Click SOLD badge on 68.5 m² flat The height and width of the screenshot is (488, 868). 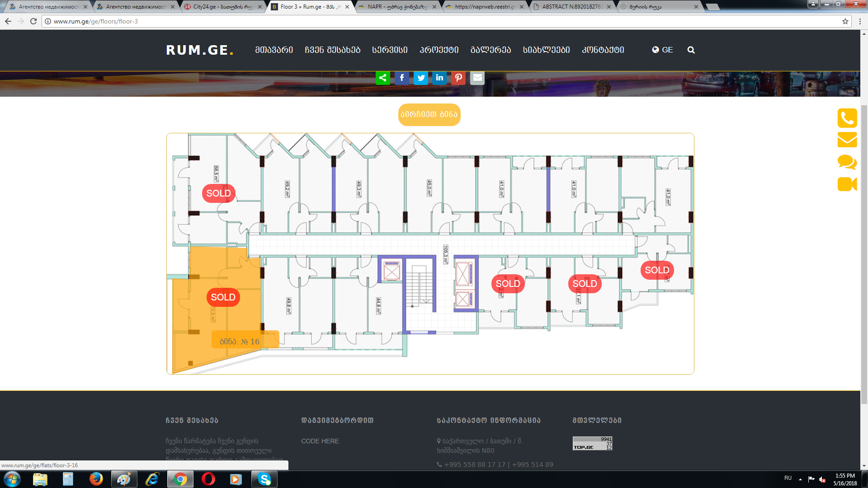pos(218,193)
